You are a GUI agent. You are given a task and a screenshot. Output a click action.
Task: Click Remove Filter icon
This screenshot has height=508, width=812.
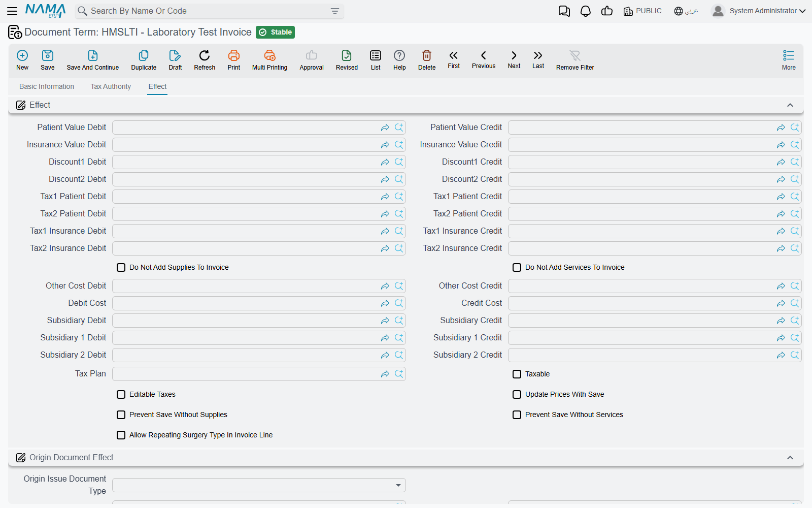coord(575,55)
